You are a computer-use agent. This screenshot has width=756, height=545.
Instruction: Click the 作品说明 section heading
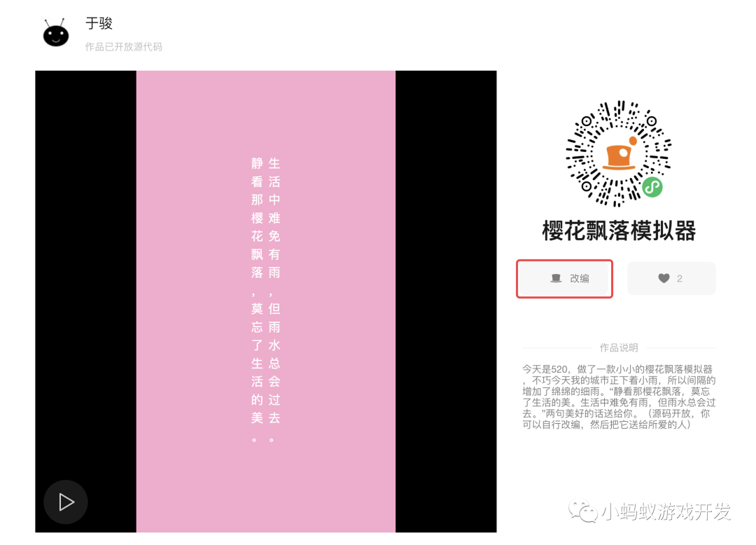coord(619,347)
